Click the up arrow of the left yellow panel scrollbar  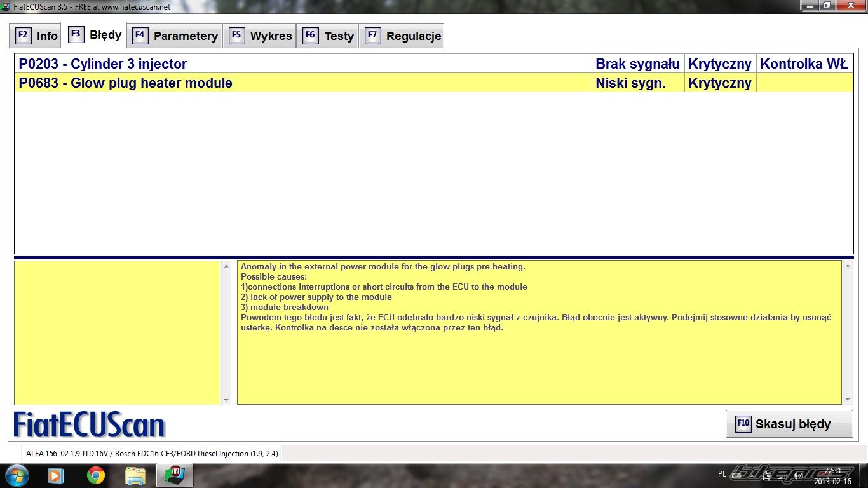[227, 266]
